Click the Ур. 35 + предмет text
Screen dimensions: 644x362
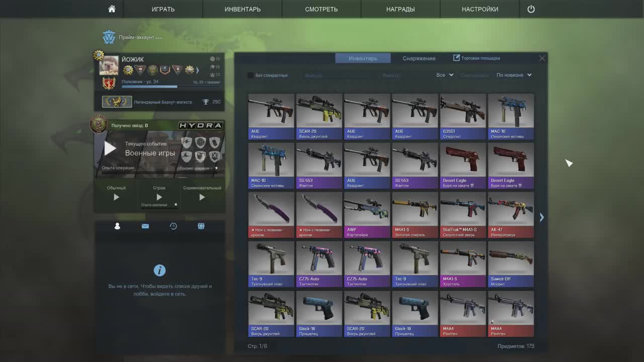click(x=206, y=82)
